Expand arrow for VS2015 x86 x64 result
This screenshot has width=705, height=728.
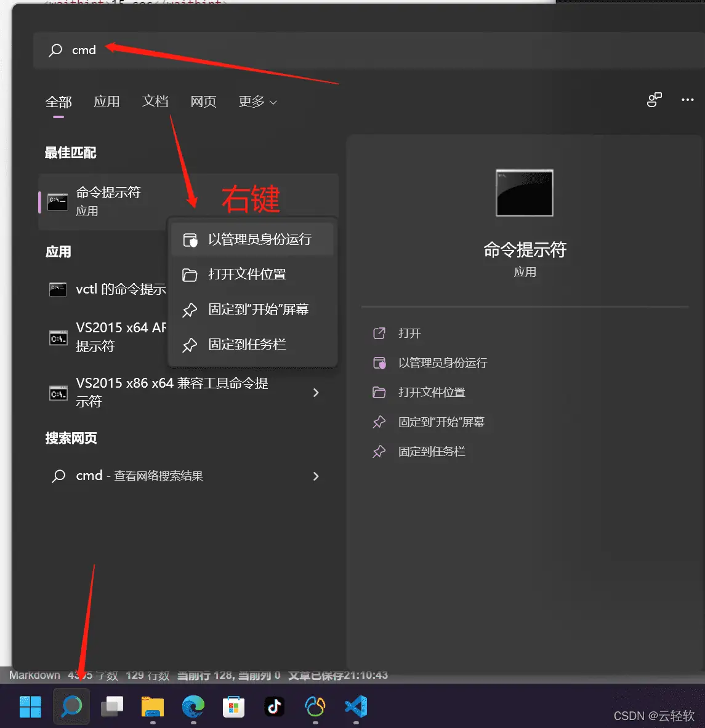(316, 393)
